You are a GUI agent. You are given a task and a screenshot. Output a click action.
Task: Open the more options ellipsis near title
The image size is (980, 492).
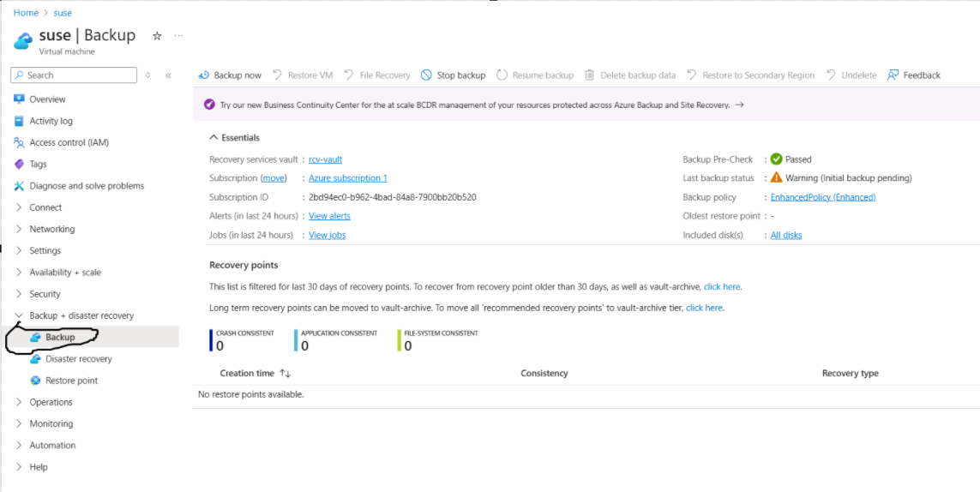point(178,36)
